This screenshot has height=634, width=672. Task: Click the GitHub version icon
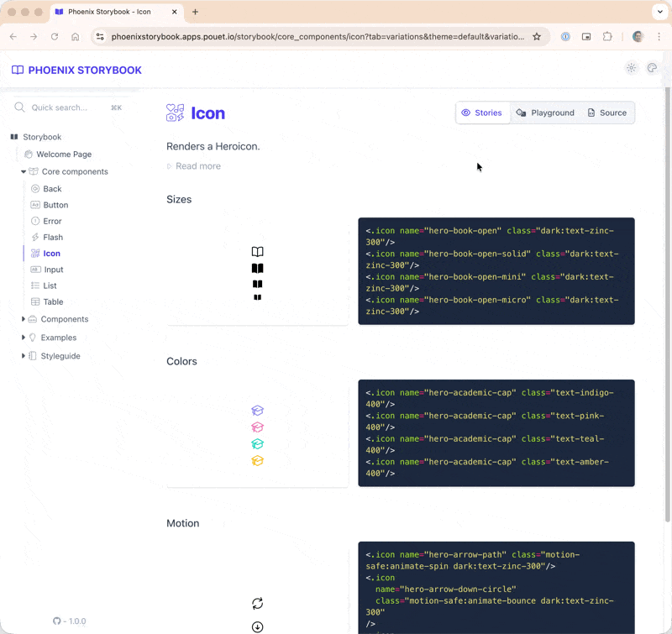click(x=57, y=621)
